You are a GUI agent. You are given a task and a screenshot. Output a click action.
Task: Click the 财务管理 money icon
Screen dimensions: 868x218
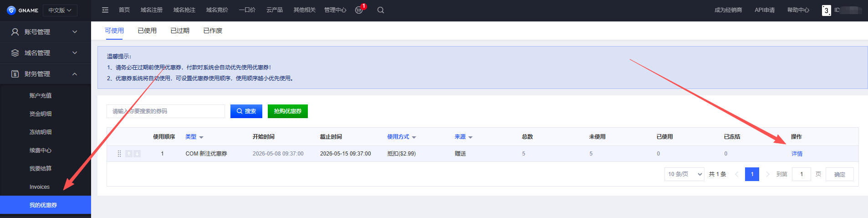click(15, 74)
